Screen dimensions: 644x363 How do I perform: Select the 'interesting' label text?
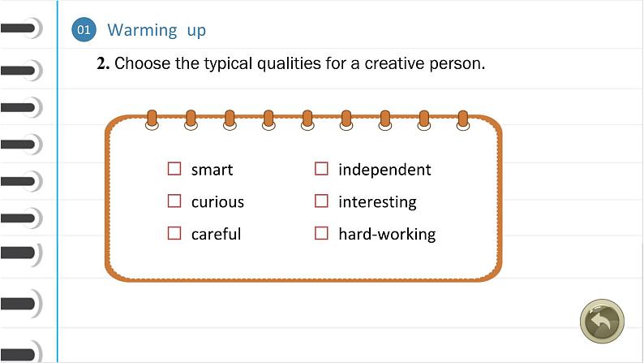pos(377,202)
